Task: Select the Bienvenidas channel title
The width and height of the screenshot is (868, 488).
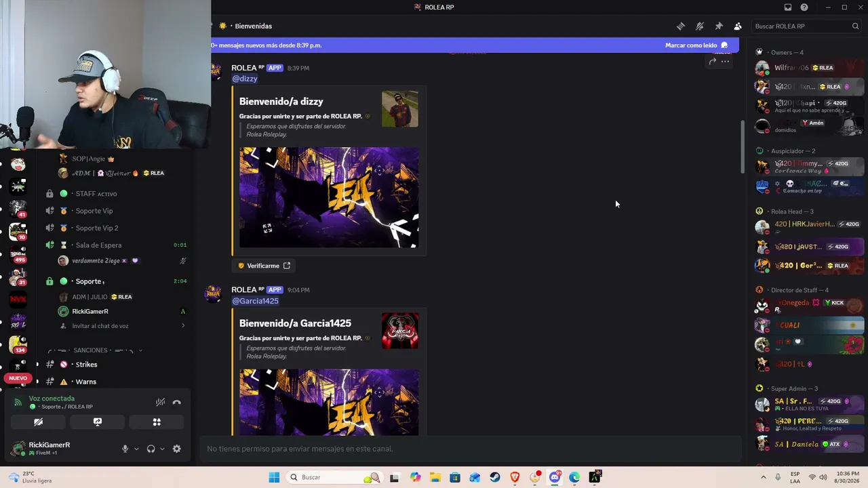Action: [x=254, y=26]
